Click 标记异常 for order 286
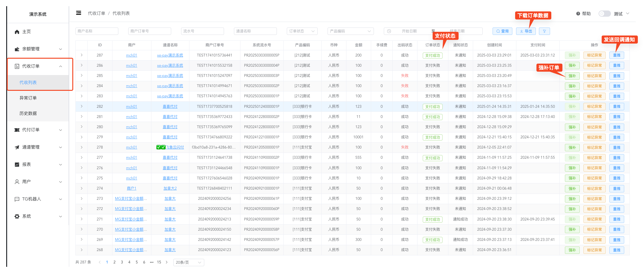The width and height of the screenshot is (644, 273). click(x=594, y=65)
